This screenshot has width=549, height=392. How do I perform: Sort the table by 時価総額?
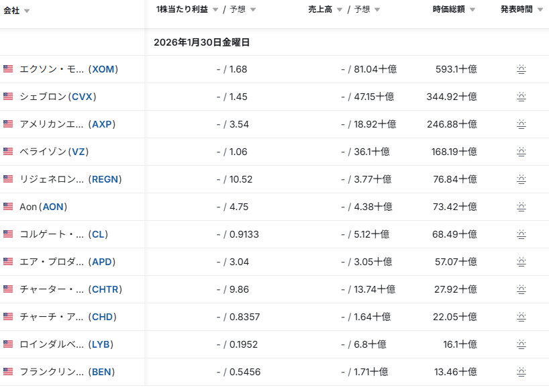click(454, 9)
